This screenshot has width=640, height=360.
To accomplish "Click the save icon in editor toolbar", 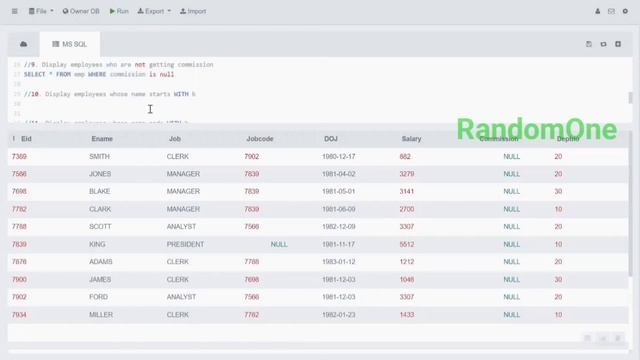I will click(589, 44).
